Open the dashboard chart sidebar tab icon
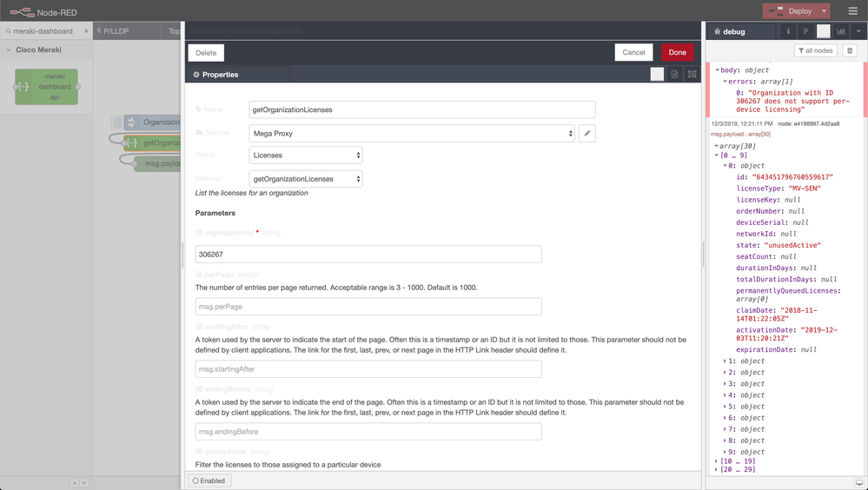Image resolution: width=868 pixels, height=490 pixels. click(x=841, y=31)
